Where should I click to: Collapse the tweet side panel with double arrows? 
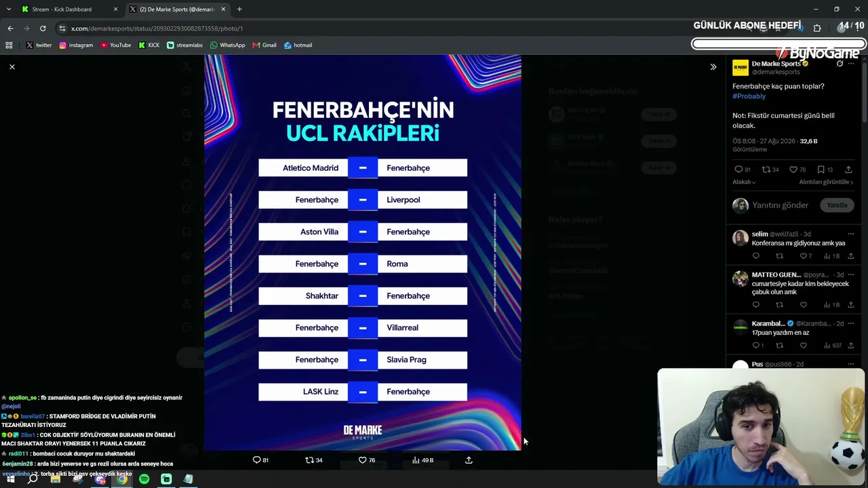[x=713, y=66]
